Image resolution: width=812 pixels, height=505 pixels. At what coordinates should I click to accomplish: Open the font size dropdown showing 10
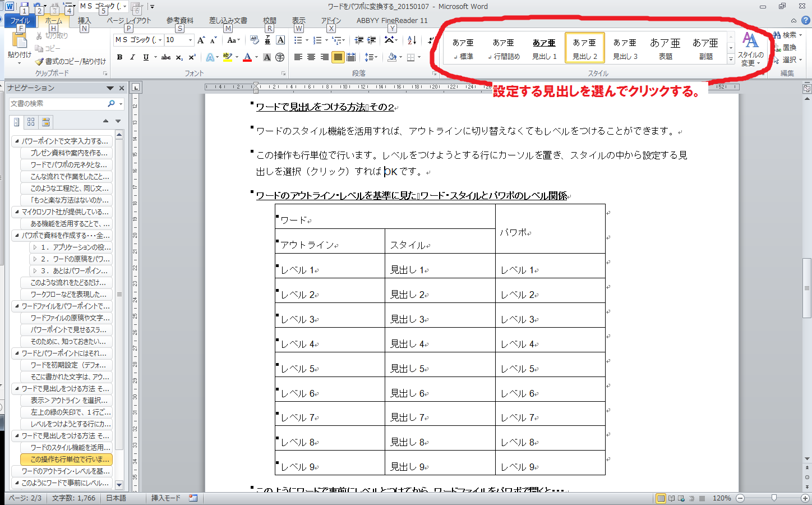click(x=191, y=40)
